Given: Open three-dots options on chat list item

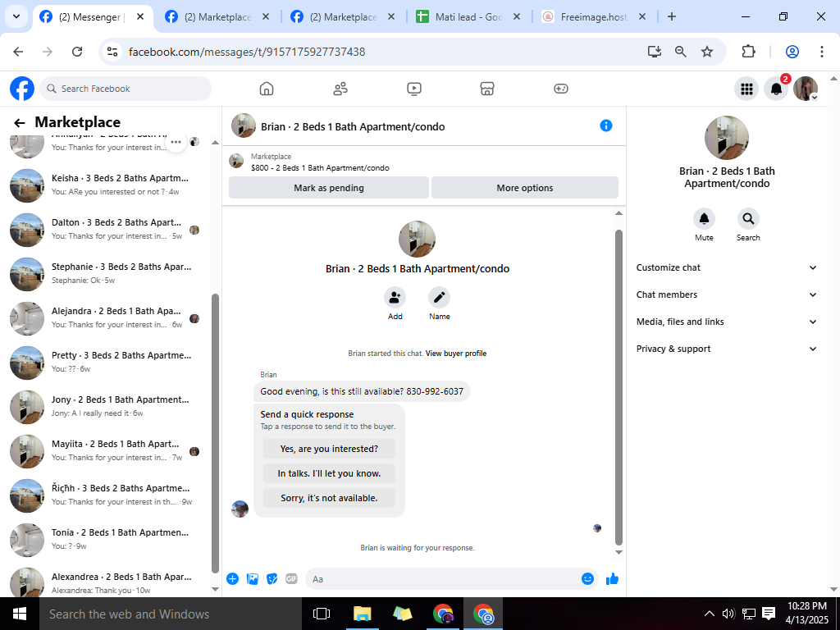Looking at the screenshot, I should [176, 143].
